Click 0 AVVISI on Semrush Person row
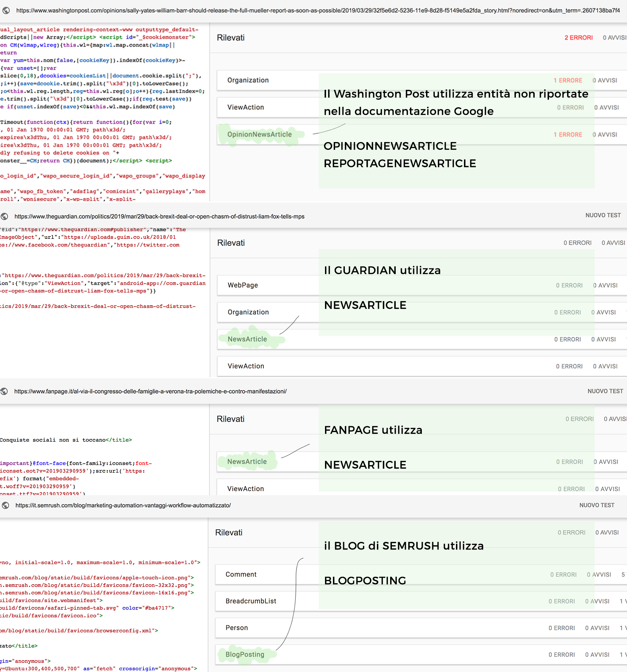This screenshot has width=627, height=672. tap(597, 628)
